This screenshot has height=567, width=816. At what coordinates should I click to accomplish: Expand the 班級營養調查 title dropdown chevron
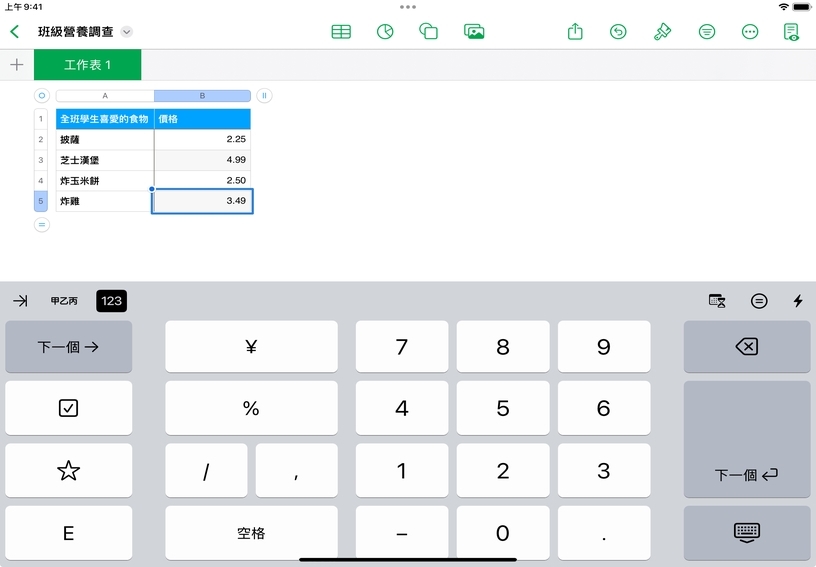[x=127, y=32]
